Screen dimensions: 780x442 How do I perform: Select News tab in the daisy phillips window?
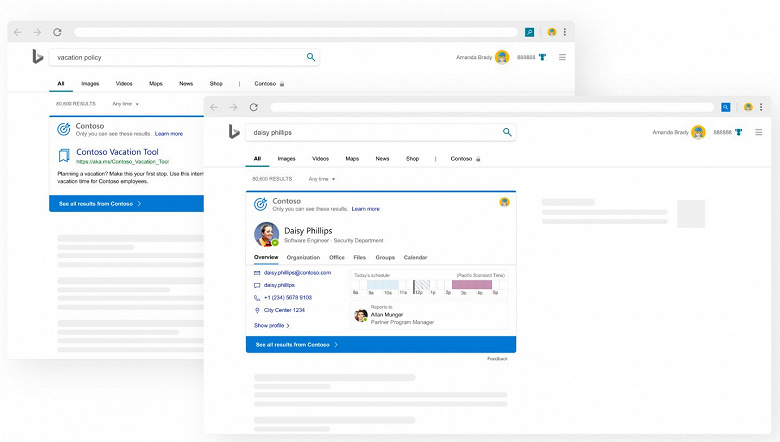[x=382, y=159]
